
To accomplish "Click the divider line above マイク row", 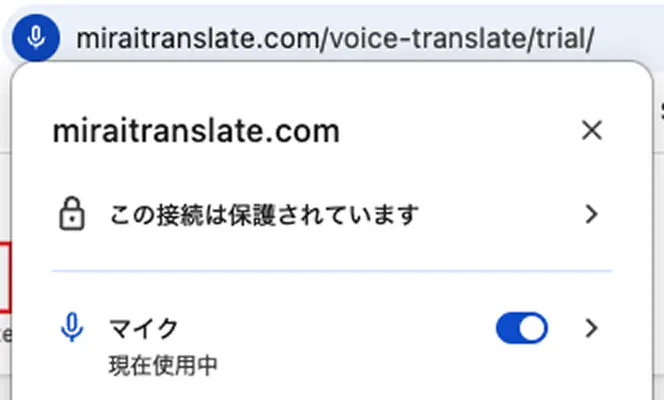I will pyautogui.click(x=331, y=271).
